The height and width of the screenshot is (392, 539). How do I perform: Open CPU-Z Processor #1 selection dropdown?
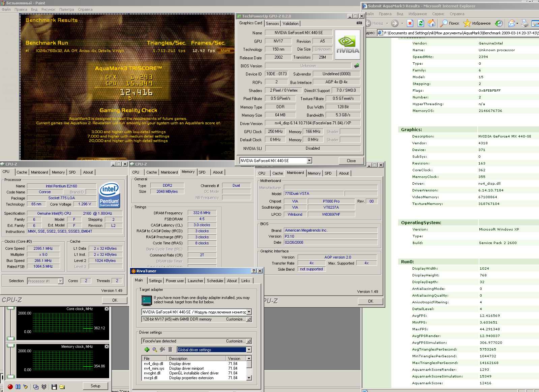tap(60, 281)
